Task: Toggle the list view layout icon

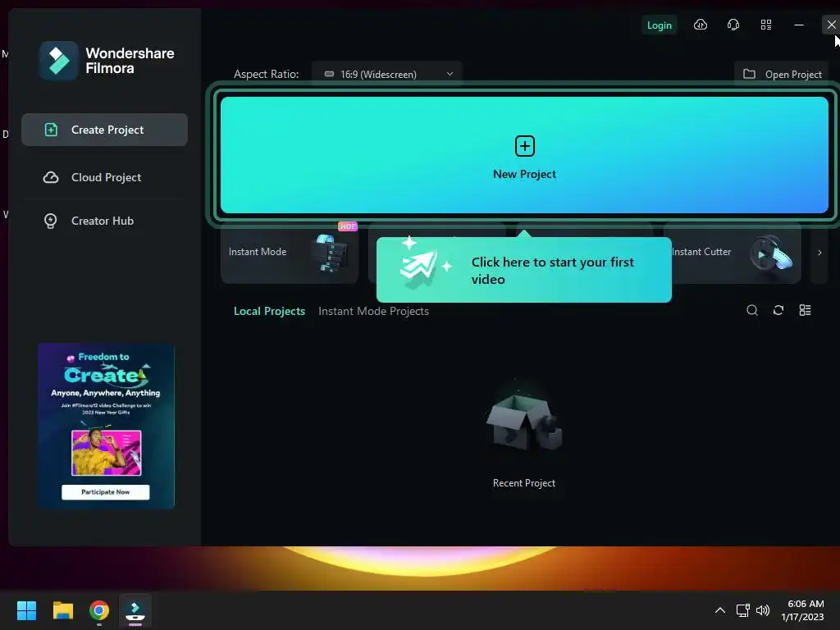Action: [x=805, y=310]
